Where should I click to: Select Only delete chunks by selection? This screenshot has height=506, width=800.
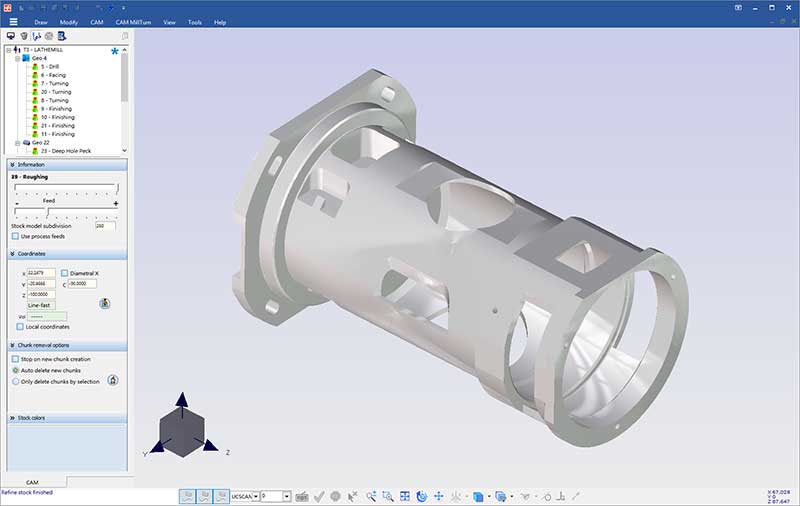(x=15, y=381)
